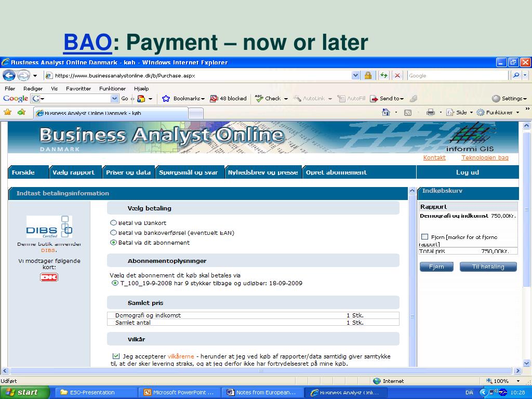Viewport: 532px width, 399px height.
Task: Toggle Jeg accepterer vilkårene checkbox
Action: [x=116, y=356]
